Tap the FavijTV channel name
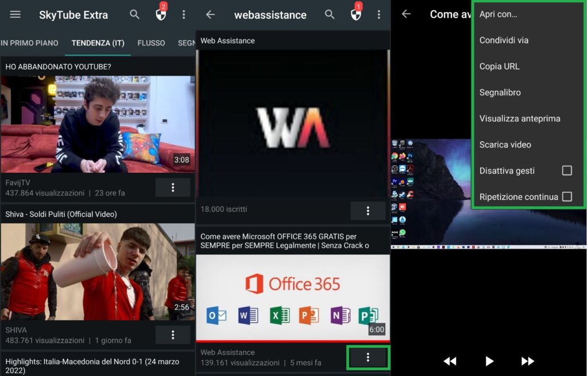Viewport: 588px width, 376px height. [x=18, y=183]
